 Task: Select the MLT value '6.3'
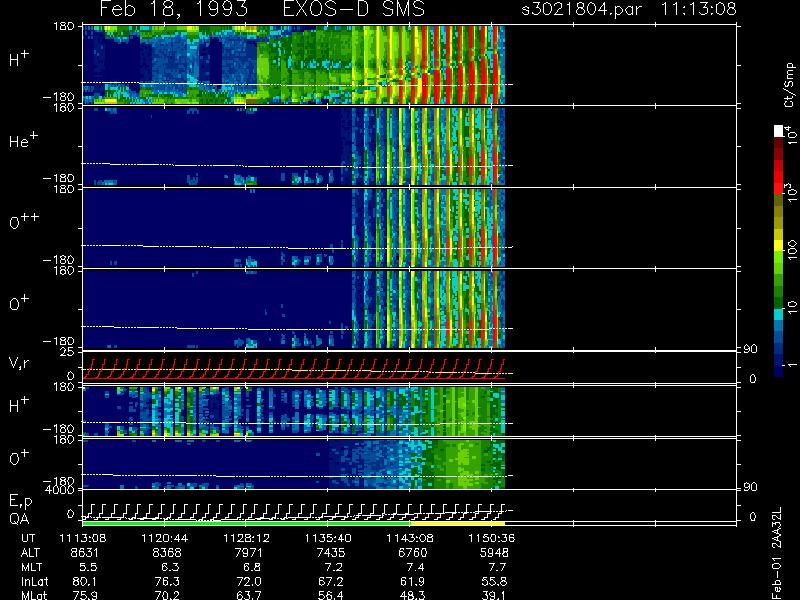pos(170,567)
